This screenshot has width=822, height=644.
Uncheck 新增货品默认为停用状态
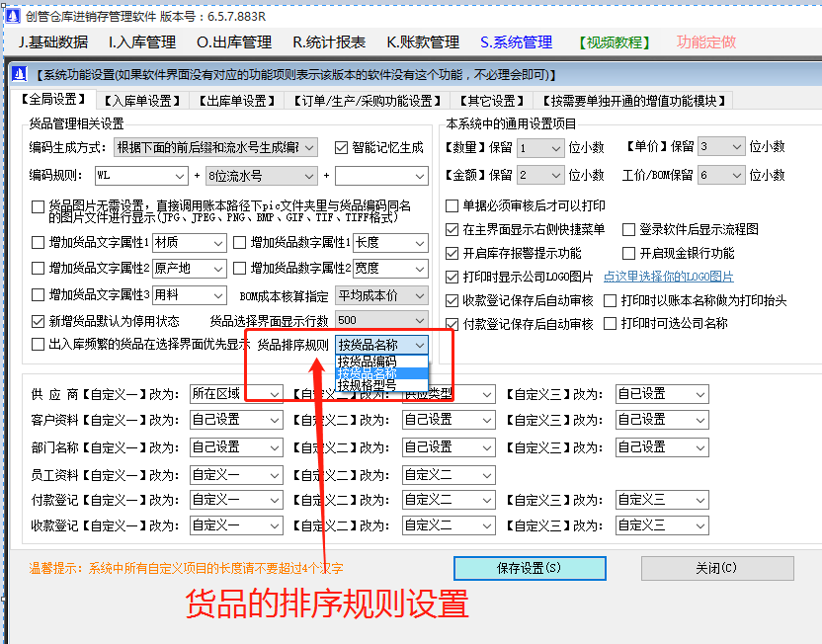click(x=38, y=319)
